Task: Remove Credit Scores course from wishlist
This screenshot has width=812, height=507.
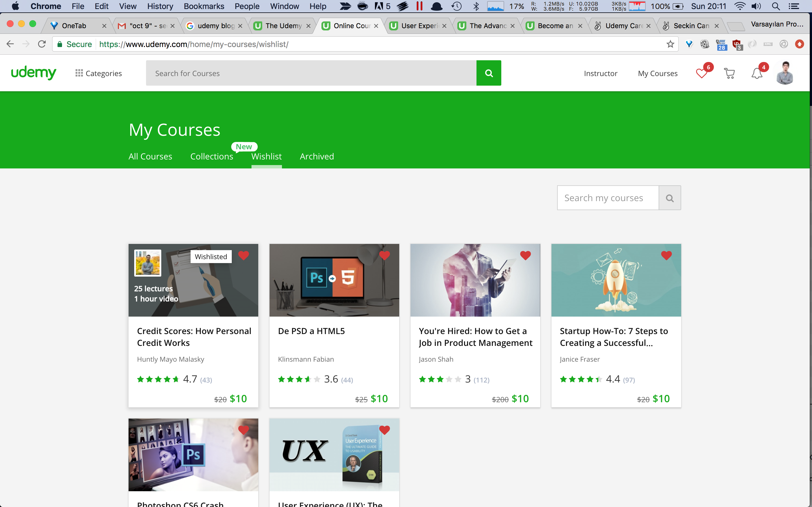Action: (x=244, y=255)
